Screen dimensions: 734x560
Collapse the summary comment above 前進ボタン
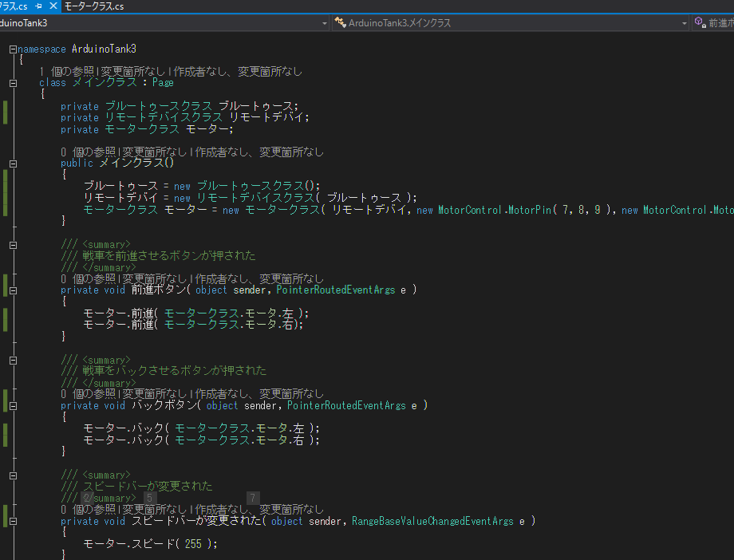click(x=13, y=244)
